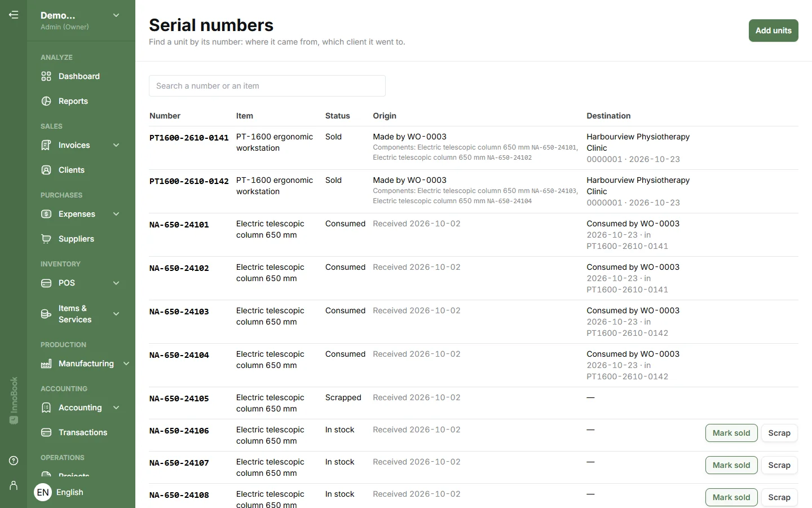Screen dimensions: 812x508
Task: Open the Reports page
Action: (73, 101)
